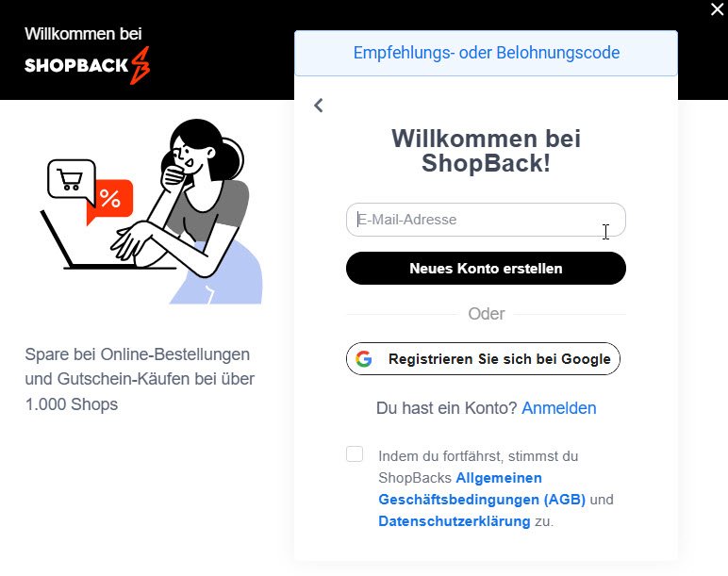The height and width of the screenshot is (576, 728).
Task: Go back using the left chevron arrow
Action: (319, 106)
